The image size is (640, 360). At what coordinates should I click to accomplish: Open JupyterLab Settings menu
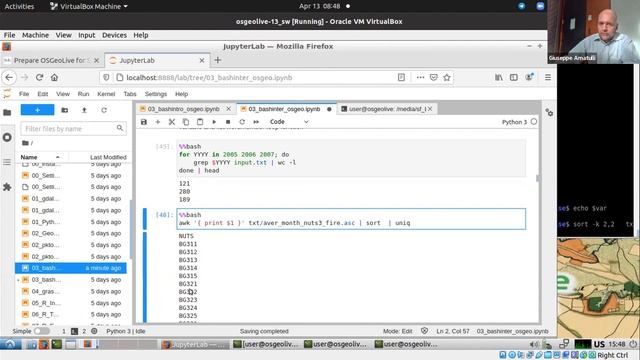pos(156,94)
